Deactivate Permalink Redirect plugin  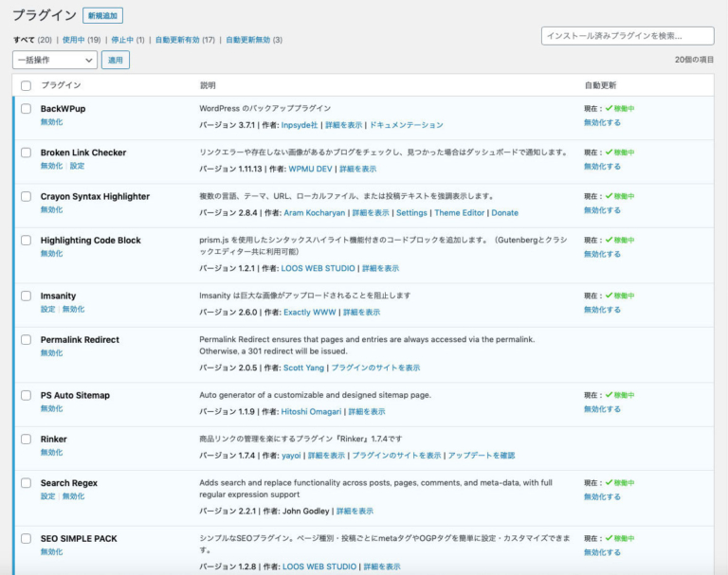[x=51, y=353]
